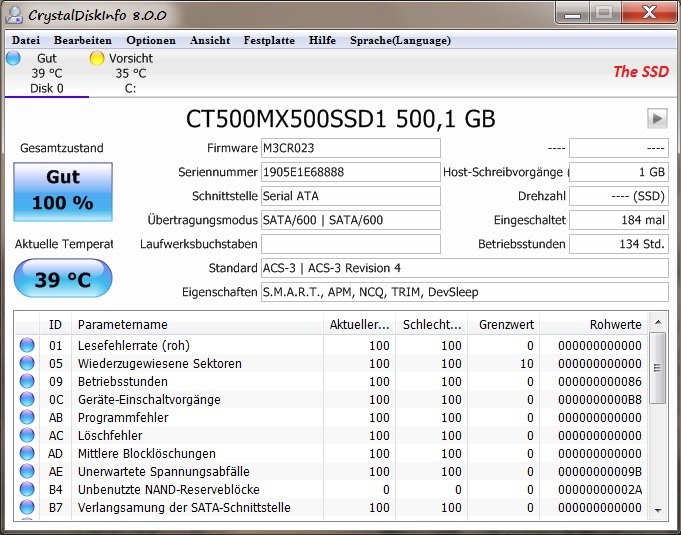
Task: Click status orb for Mittlere Blocklöschungen row
Action: pos(27,453)
